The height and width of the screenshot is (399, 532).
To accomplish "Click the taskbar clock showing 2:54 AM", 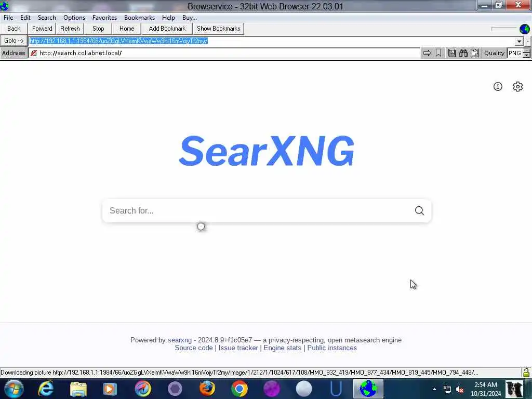I will point(486,389).
